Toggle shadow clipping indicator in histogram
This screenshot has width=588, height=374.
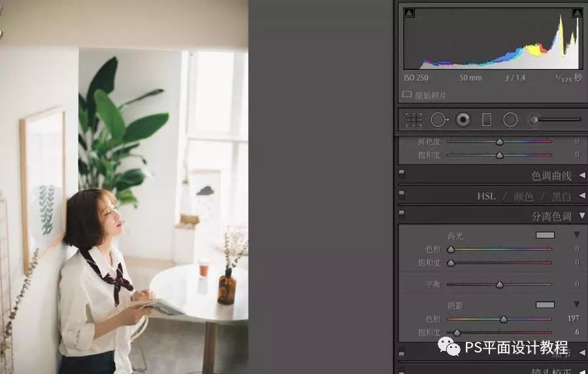pyautogui.click(x=409, y=13)
